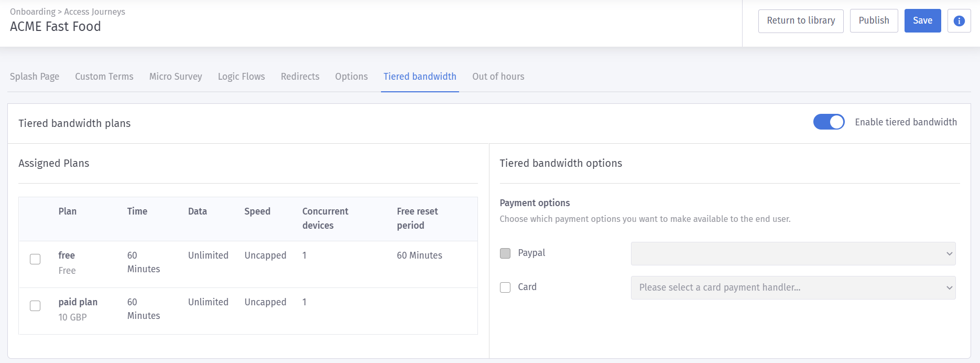This screenshot has width=980, height=363.
Task: Switch to the Options tab
Action: point(351,77)
